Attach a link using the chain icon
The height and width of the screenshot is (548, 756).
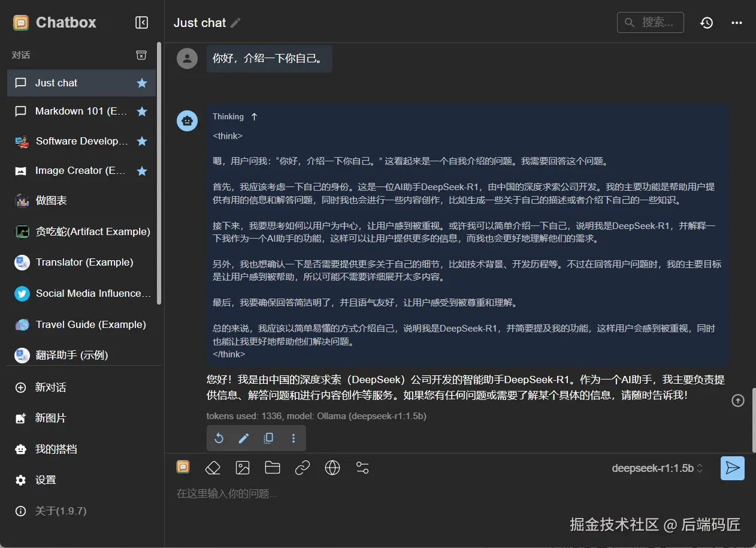[303, 468]
